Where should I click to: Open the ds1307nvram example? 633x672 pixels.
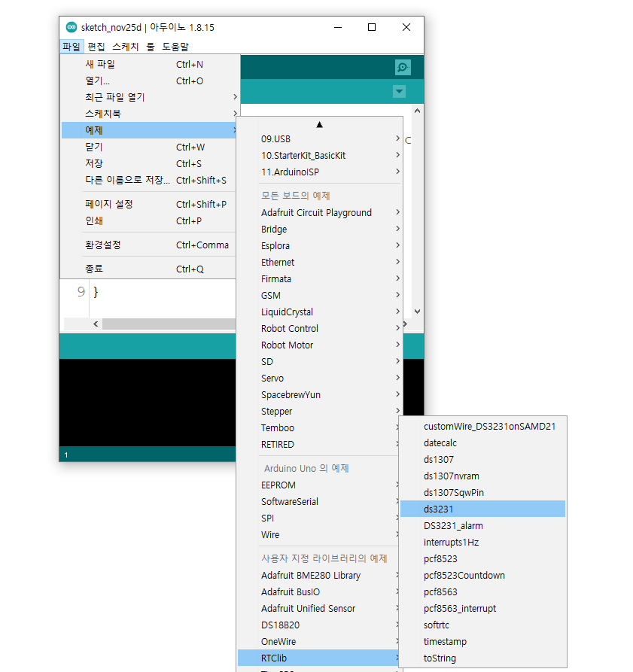[x=483, y=476]
